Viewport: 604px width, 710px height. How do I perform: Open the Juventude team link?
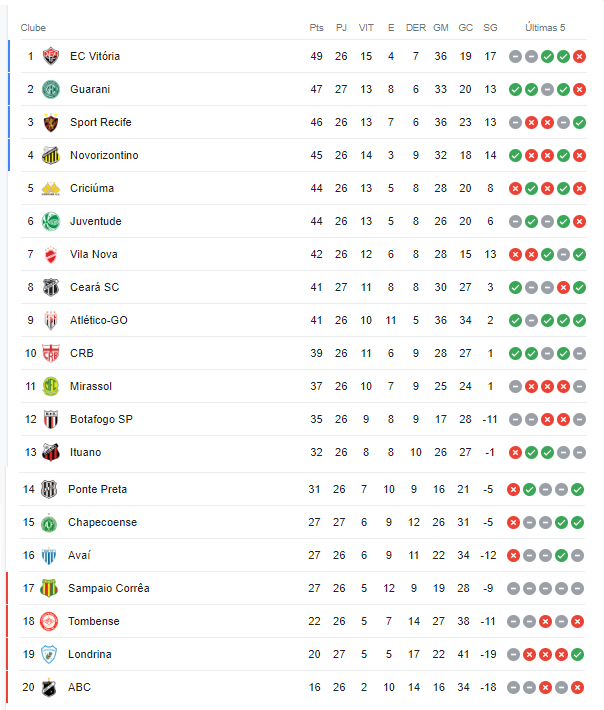95,221
